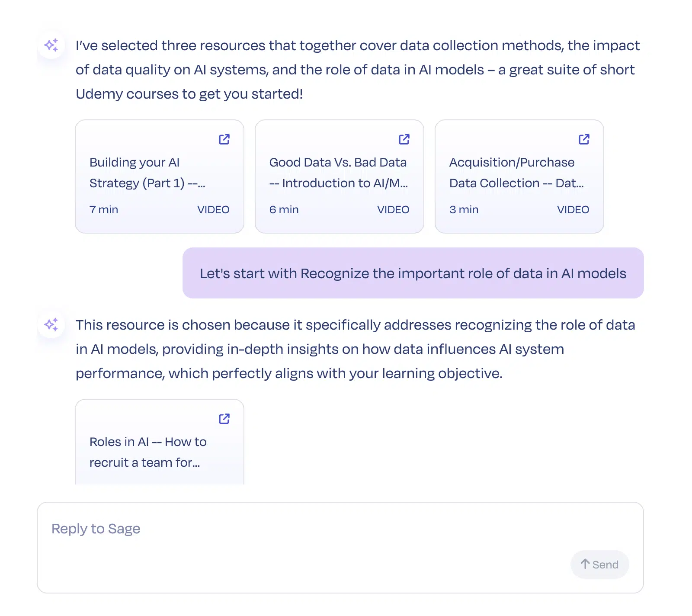This screenshot has width=692, height=616.
Task: Click the up arrow icon in Send
Action: tap(585, 564)
